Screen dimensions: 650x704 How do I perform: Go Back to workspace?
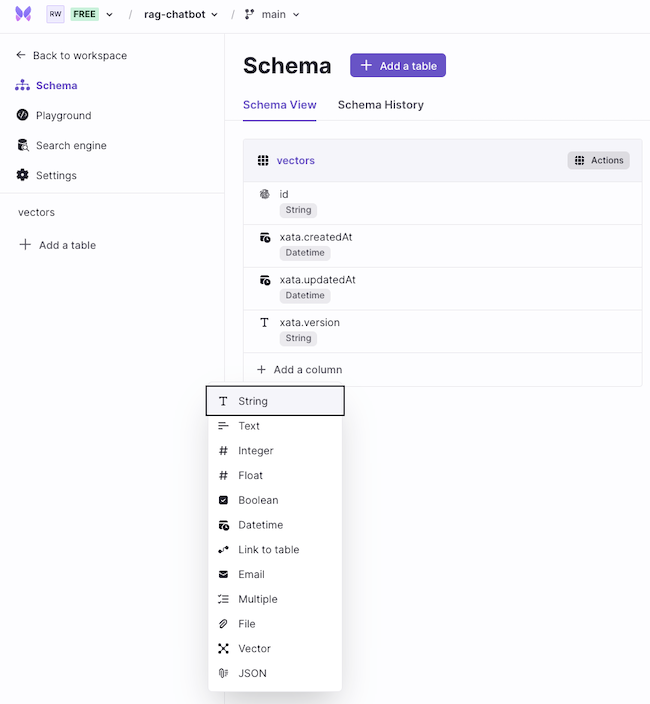point(72,56)
